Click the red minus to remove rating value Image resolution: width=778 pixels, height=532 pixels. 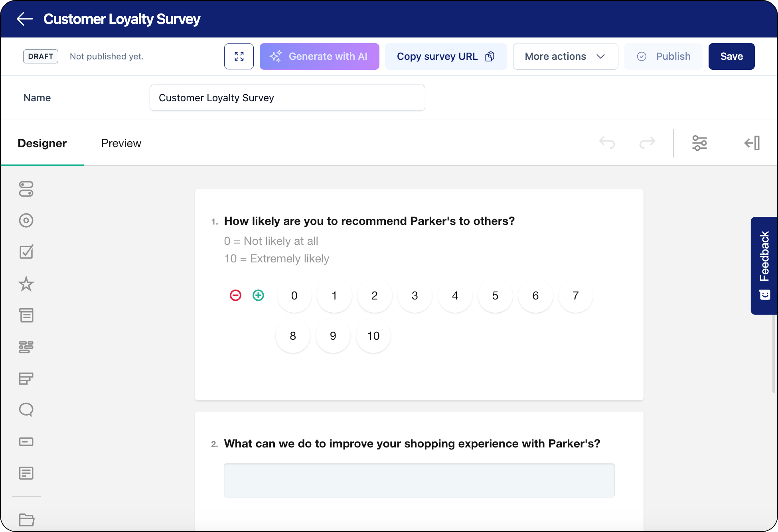tap(235, 296)
